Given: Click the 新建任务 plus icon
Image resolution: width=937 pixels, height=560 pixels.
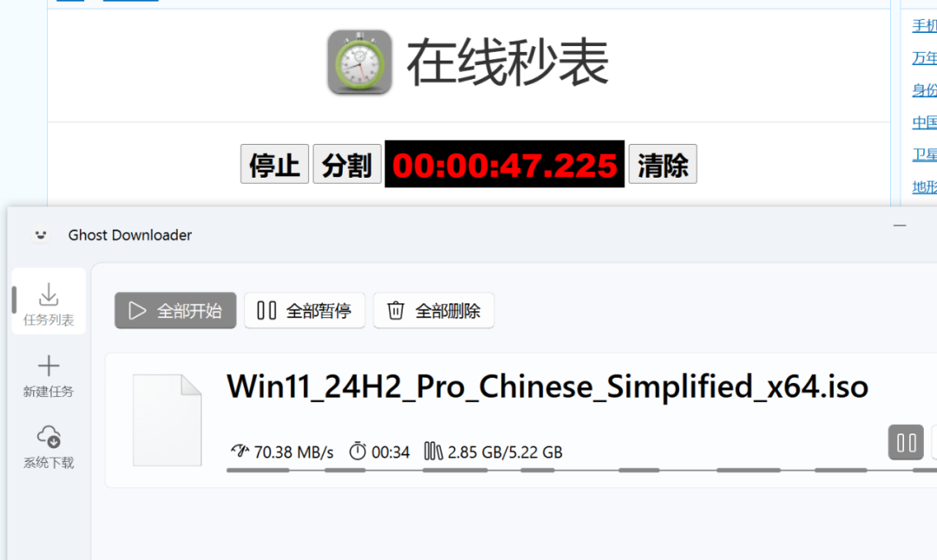Looking at the screenshot, I should pyautogui.click(x=49, y=365).
